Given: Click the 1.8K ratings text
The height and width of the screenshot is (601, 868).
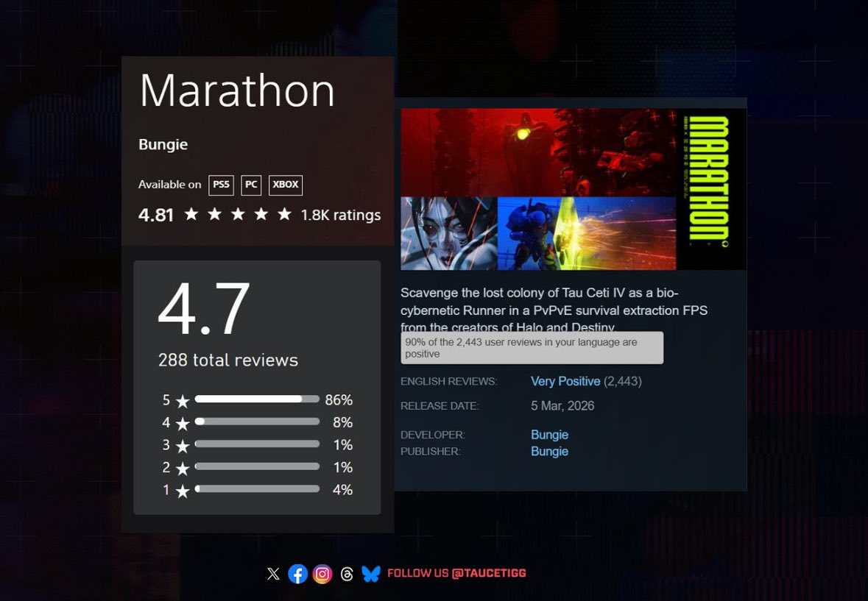Looking at the screenshot, I should (340, 215).
